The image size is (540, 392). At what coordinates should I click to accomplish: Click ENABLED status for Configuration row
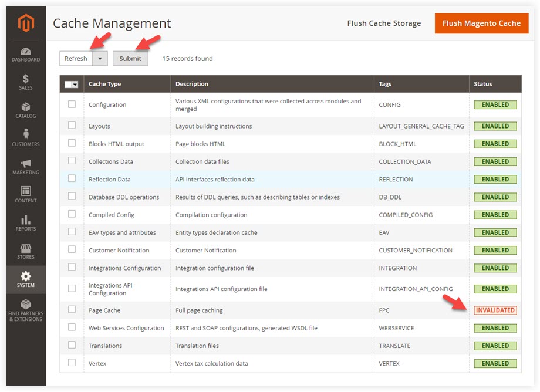click(x=495, y=104)
